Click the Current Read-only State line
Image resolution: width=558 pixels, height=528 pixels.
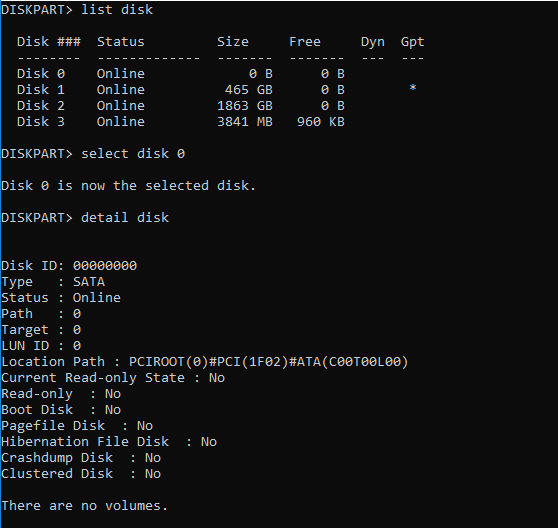113,378
